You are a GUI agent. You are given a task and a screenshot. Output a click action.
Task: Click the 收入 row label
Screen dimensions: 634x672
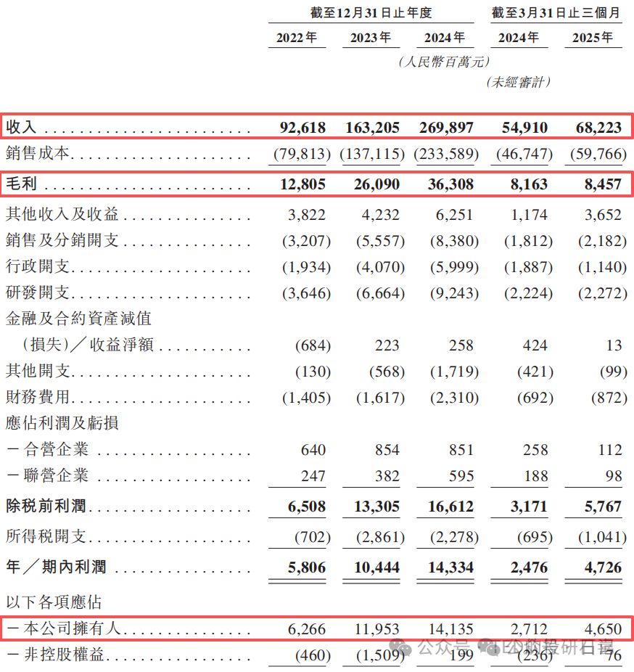[21, 128]
